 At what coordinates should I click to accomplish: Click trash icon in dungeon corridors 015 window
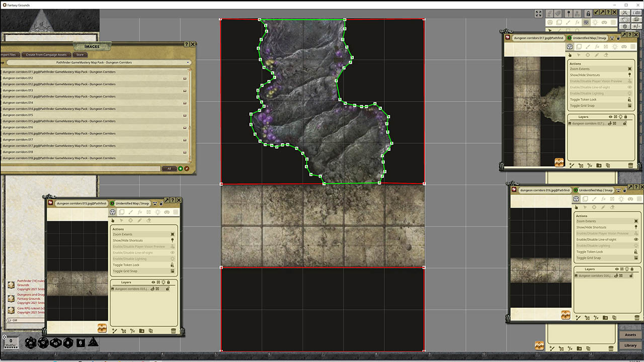[x=174, y=331]
